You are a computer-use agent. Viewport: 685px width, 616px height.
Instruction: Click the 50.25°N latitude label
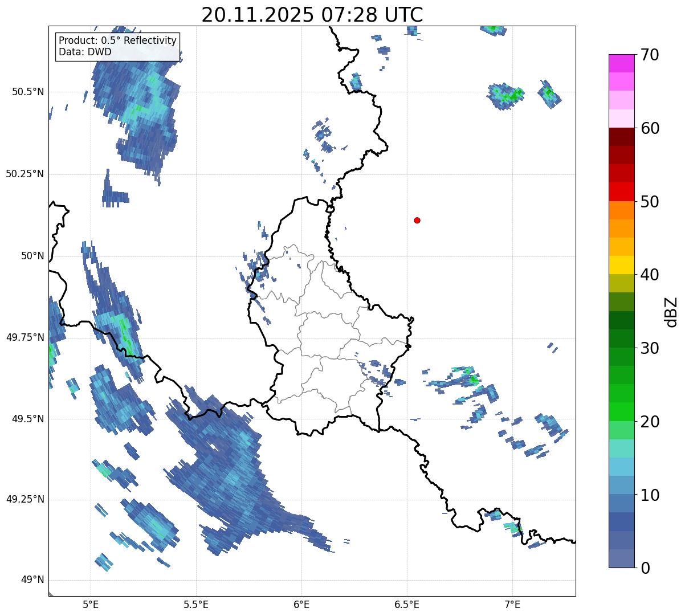pyautogui.click(x=25, y=174)
